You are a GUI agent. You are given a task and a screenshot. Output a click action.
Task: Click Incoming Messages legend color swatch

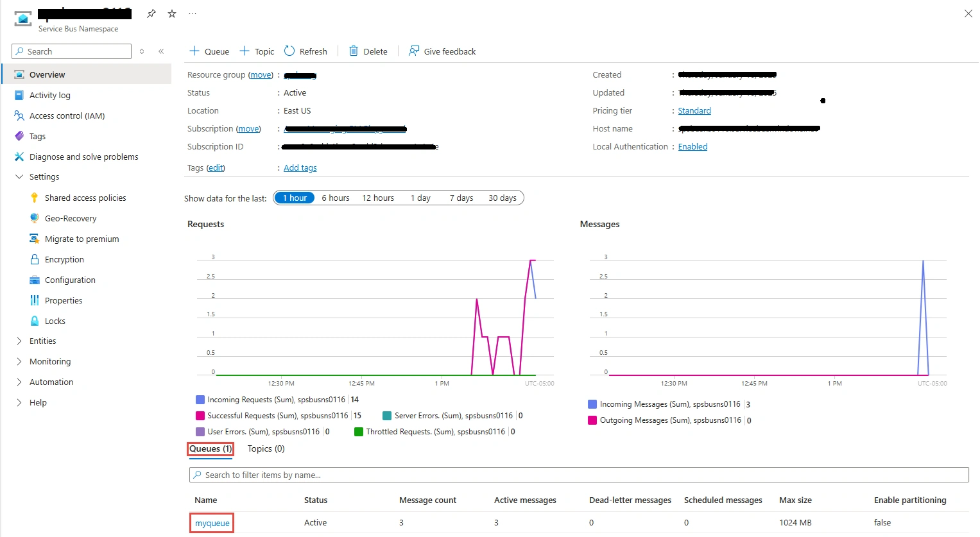592,404
